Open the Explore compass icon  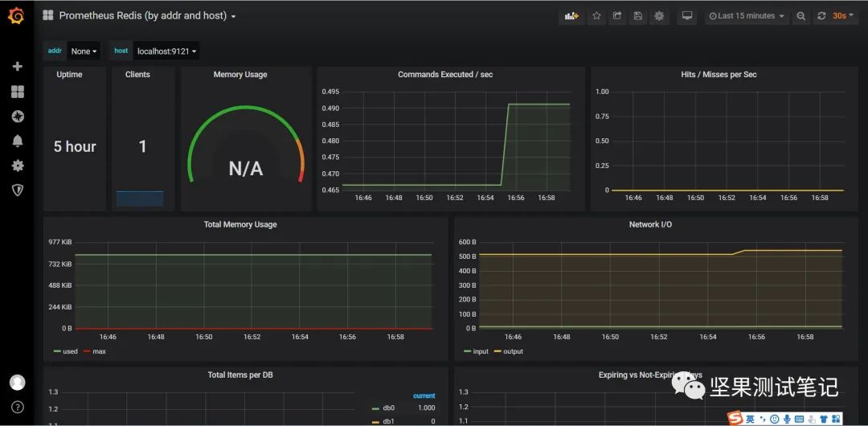(17, 117)
